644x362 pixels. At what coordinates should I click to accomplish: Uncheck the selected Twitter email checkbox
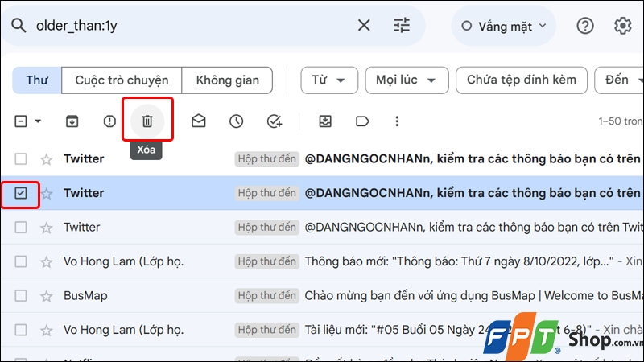(x=21, y=193)
